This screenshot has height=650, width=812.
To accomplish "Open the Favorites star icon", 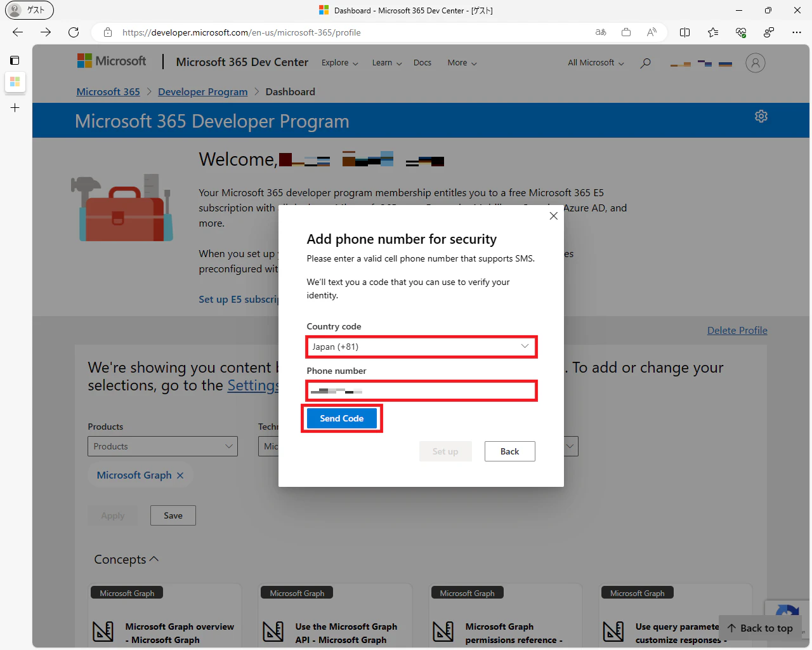I will (713, 32).
